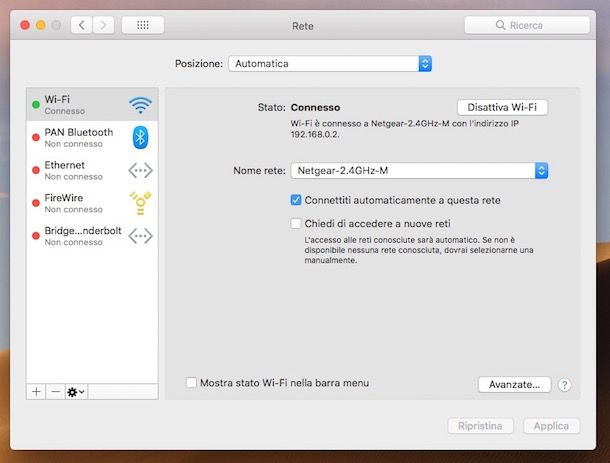This screenshot has height=463, width=610.
Task: Remove selected service with minus button
Action: pos(55,392)
